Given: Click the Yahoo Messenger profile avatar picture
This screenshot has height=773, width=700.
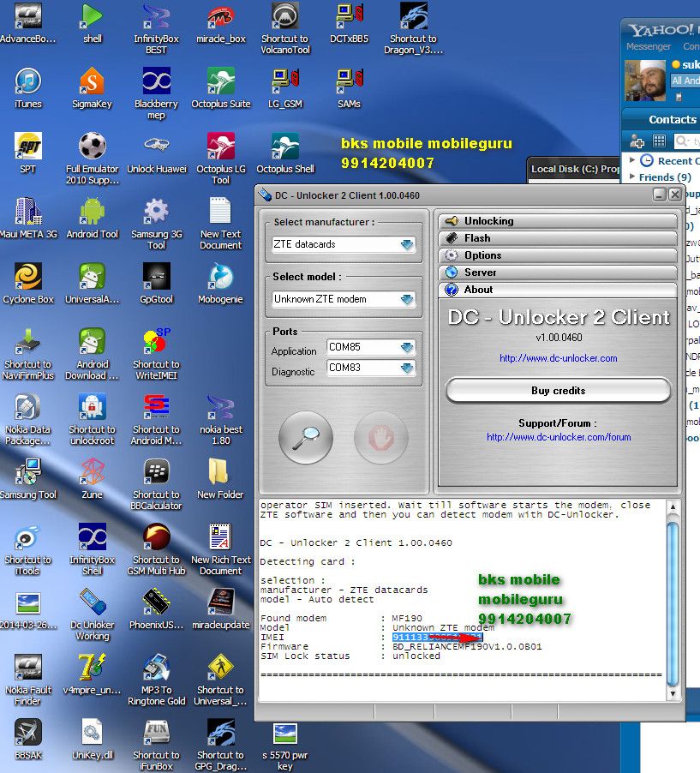Looking at the screenshot, I should [645, 81].
